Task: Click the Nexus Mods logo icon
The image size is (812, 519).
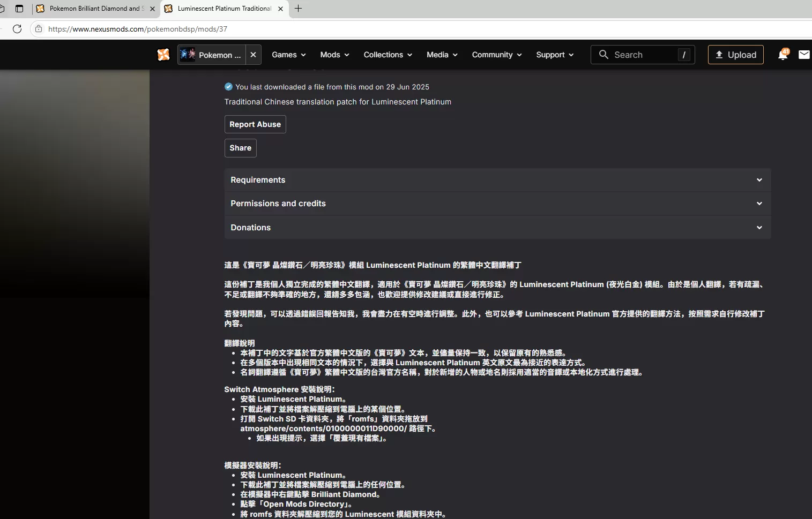Action: (163, 55)
